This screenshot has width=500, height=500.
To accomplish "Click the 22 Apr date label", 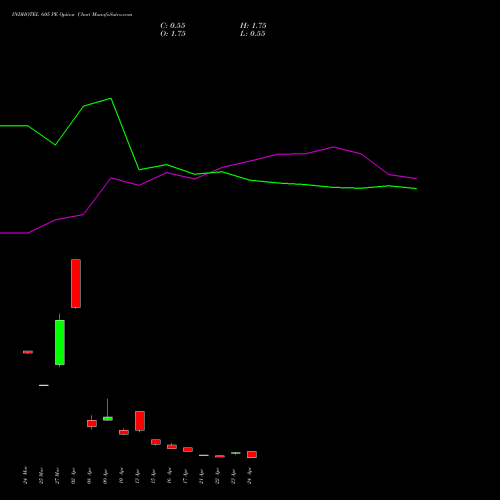I will pos(217,476).
